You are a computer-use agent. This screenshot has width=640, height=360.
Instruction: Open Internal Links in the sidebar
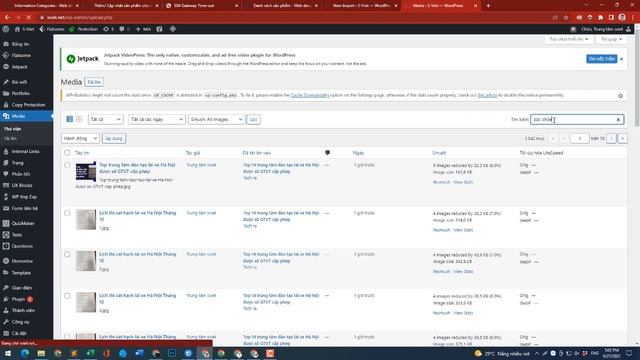click(25, 151)
